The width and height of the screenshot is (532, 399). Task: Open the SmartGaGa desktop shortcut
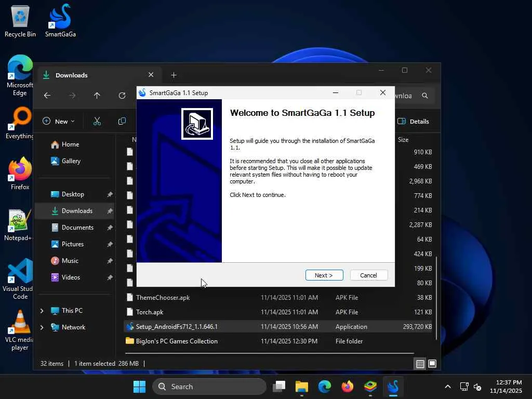coord(60,20)
